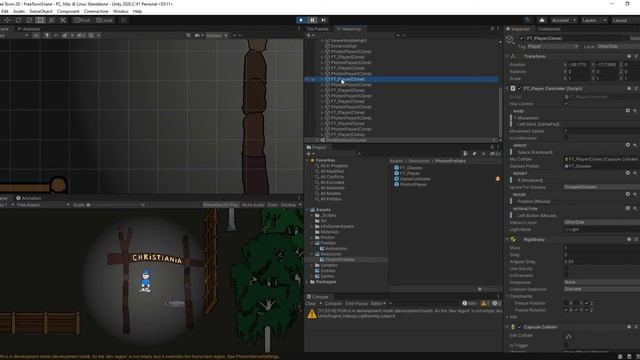The image size is (640, 360).
Task: Open the Window menu
Action: click(x=120, y=11)
